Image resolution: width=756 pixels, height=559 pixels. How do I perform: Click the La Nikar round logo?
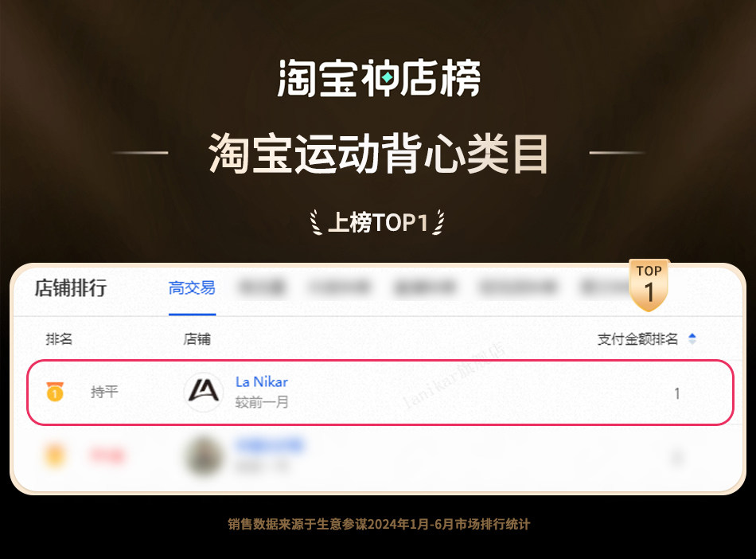(x=204, y=391)
